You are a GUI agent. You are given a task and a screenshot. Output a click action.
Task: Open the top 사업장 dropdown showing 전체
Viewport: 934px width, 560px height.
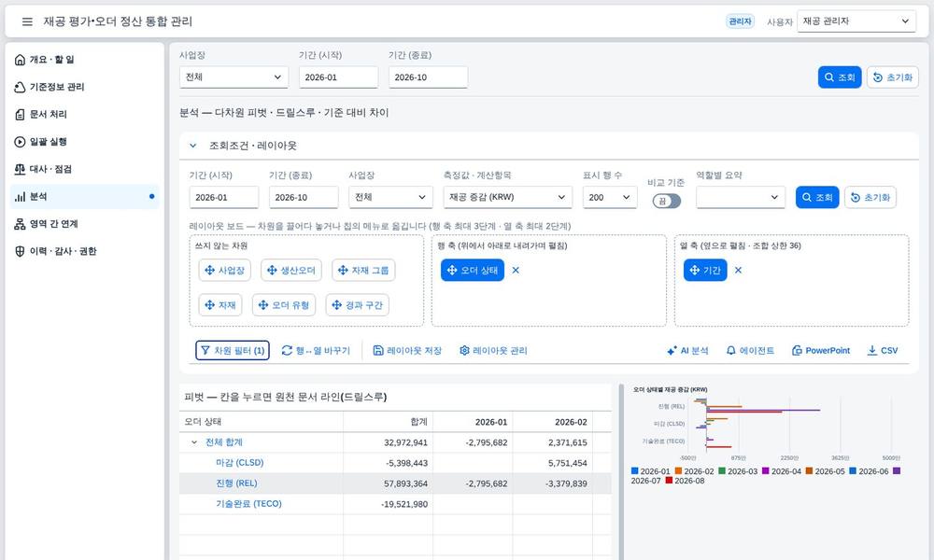pos(233,77)
